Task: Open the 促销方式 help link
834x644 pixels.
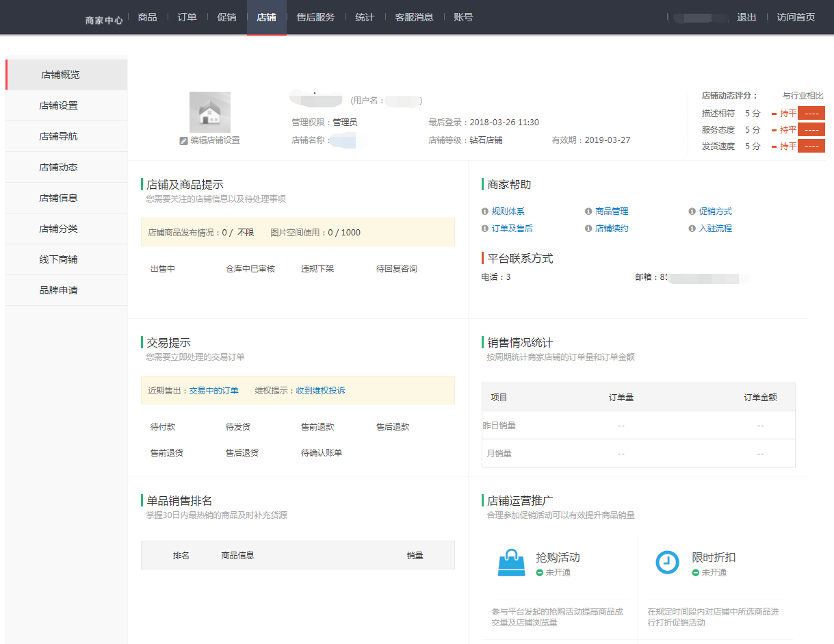Action: coord(716,211)
